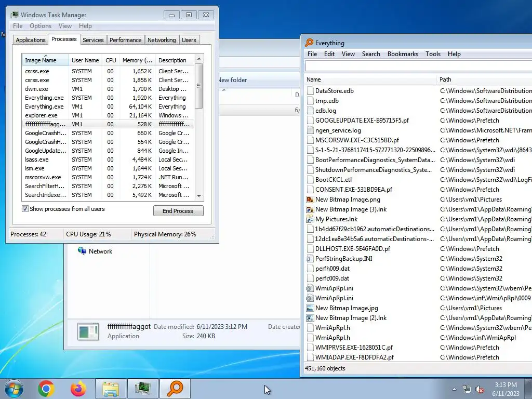This screenshot has height=399, width=532.
Task: Select DataStore.edb file icon
Action: 310,91
